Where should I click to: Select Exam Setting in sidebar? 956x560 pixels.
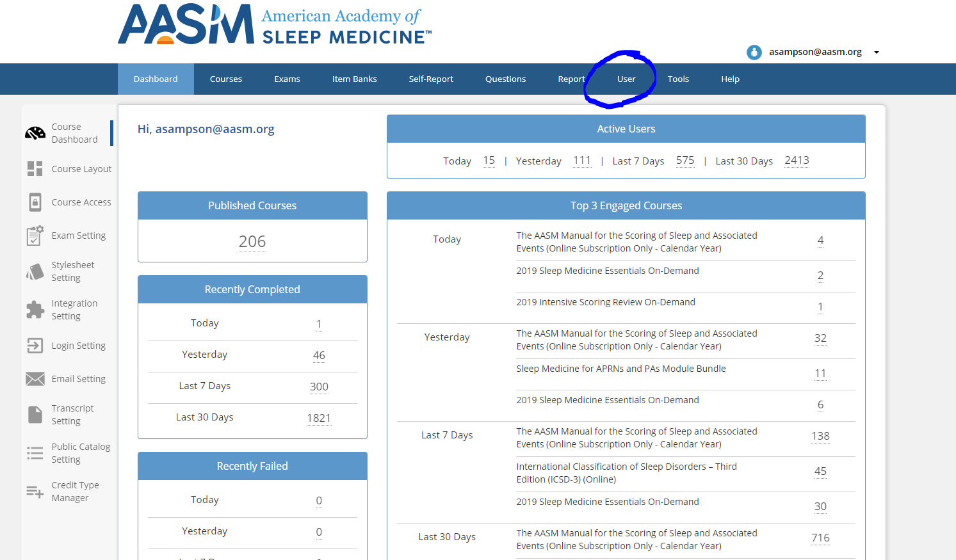coord(79,236)
